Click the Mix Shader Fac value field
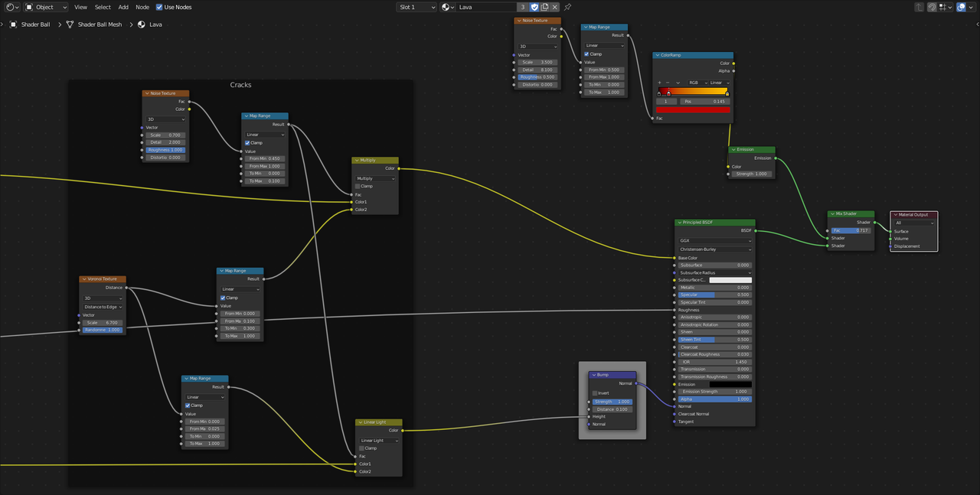Image resolution: width=980 pixels, height=495 pixels. point(851,230)
